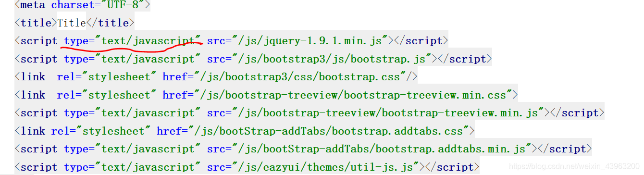Click type attribute on the util-js.js script line
Image resolution: width=644 pixels, height=175 pixels.
(132, 167)
